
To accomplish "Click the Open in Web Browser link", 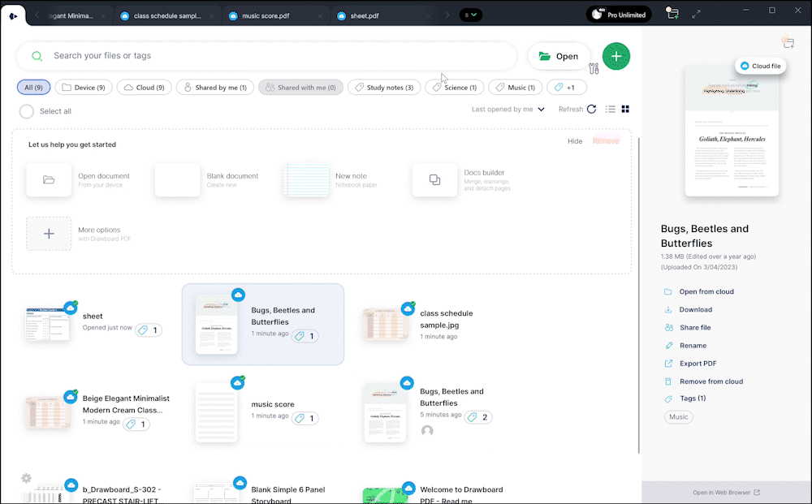I will tap(726, 493).
